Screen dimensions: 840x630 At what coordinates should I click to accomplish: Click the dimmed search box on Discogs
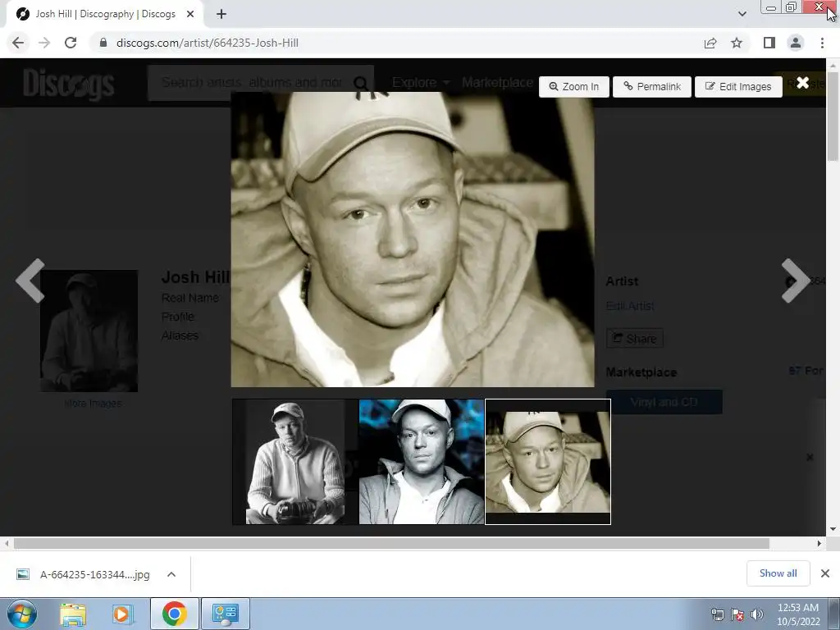[x=252, y=83]
